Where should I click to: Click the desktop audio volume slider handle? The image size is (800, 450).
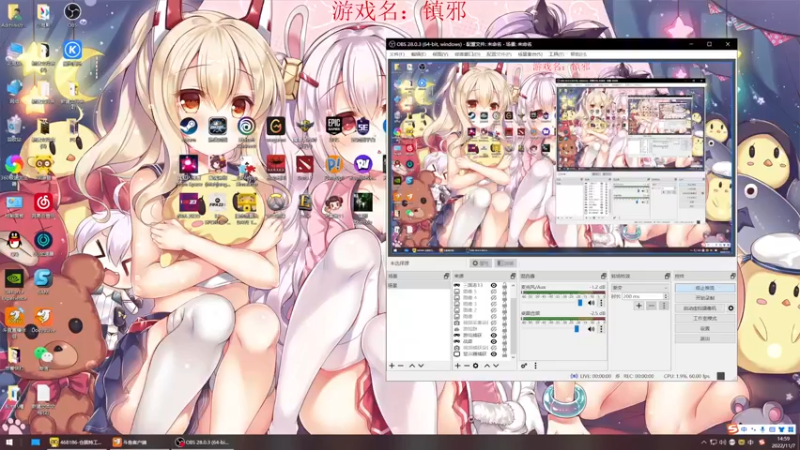577,330
